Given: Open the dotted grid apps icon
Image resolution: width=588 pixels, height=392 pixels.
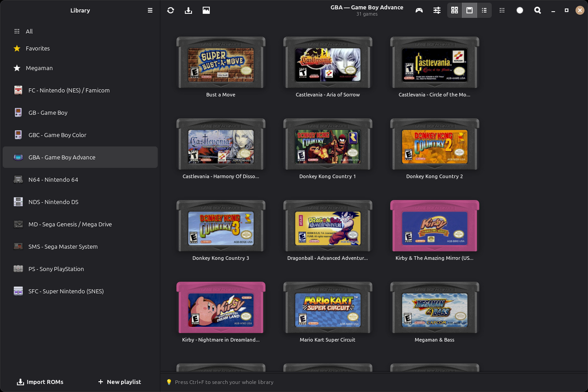Looking at the screenshot, I should [x=502, y=10].
